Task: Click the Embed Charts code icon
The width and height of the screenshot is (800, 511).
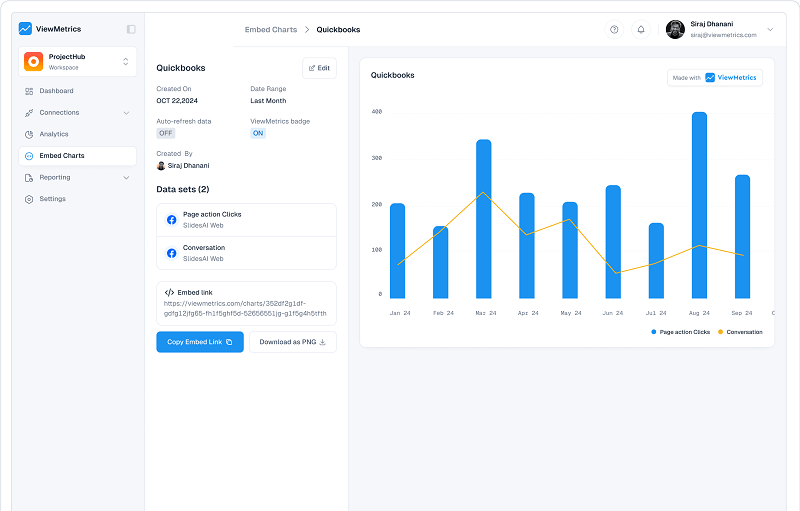Action: [29, 156]
